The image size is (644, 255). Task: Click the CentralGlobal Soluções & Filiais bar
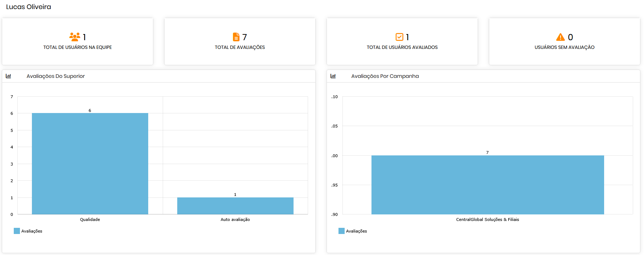coord(487,185)
